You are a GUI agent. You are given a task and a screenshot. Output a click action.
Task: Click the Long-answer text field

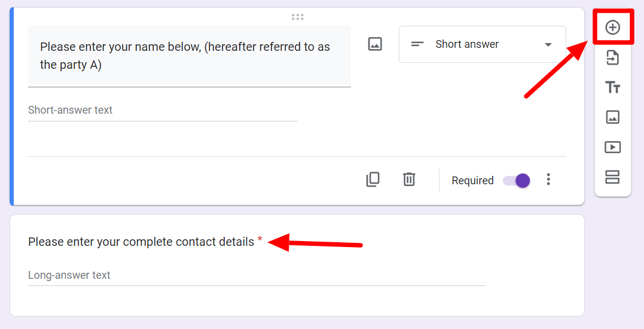pos(257,275)
